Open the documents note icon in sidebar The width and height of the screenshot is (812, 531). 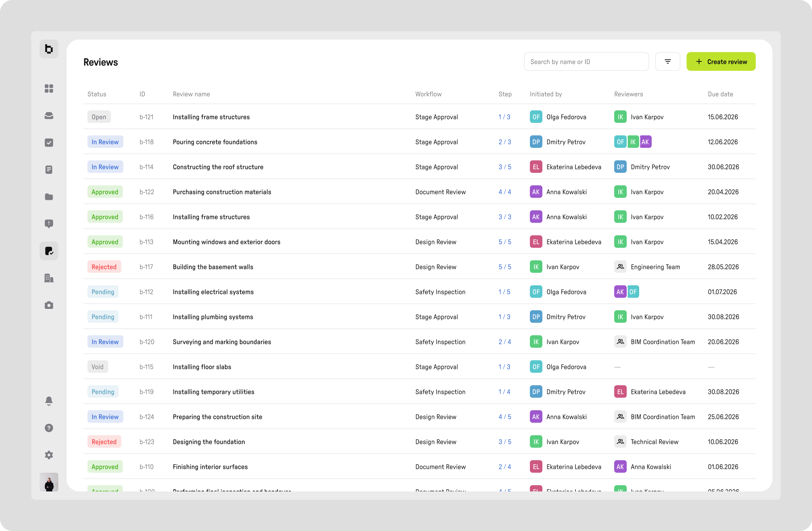[x=49, y=170]
